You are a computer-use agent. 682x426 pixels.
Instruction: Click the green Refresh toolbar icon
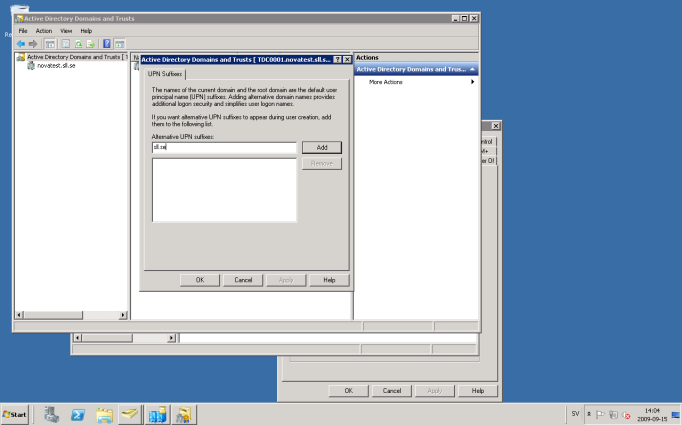coord(78,44)
